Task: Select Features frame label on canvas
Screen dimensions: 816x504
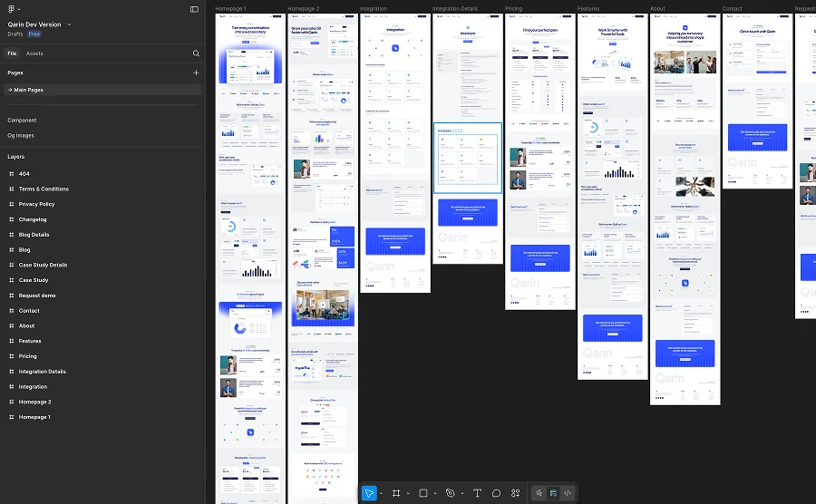Action: tap(588, 9)
